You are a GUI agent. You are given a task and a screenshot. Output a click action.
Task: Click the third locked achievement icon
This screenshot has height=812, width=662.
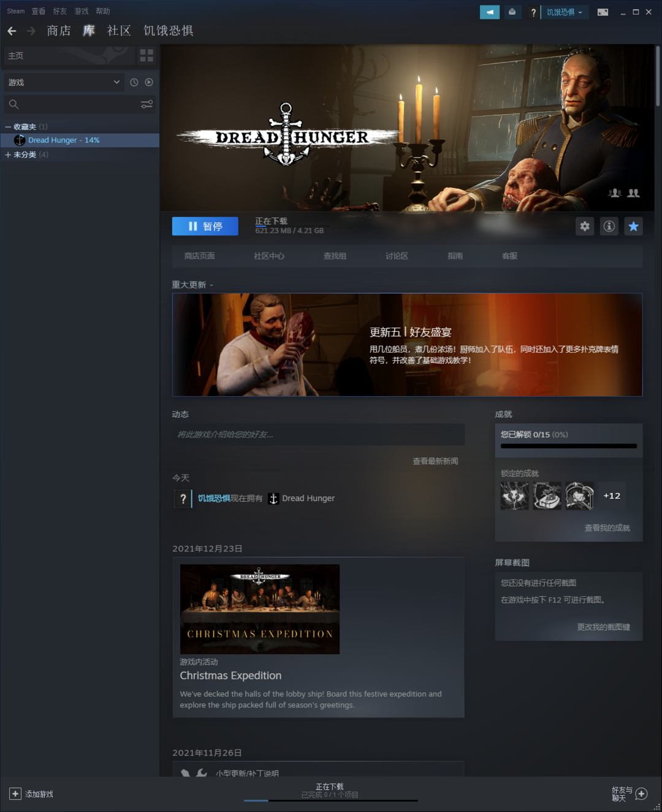(580, 496)
